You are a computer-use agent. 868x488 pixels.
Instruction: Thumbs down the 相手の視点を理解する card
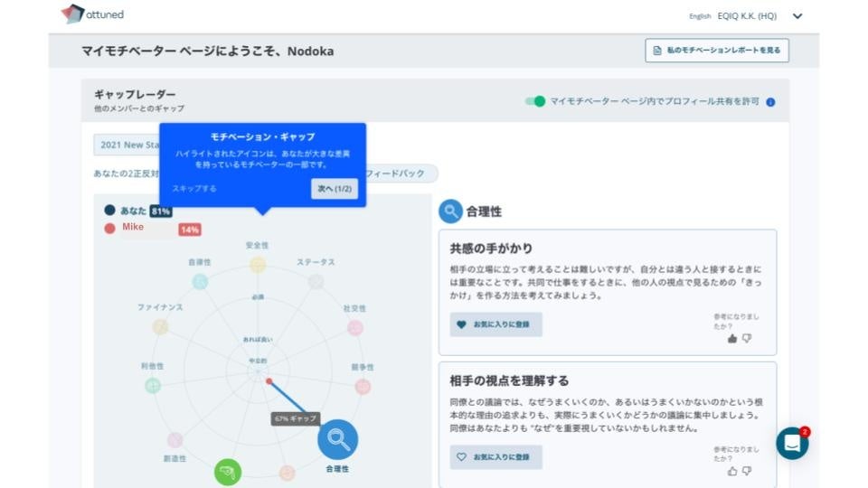click(x=747, y=471)
